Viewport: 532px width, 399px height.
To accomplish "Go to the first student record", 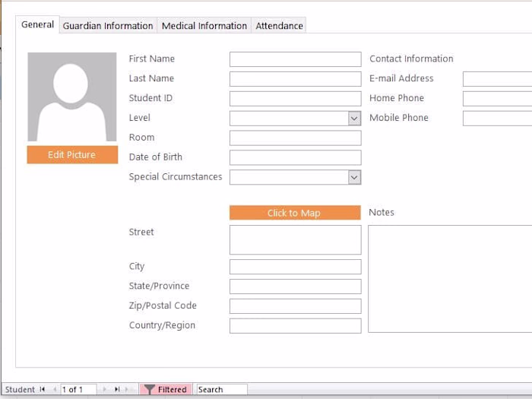I will pos(43,389).
